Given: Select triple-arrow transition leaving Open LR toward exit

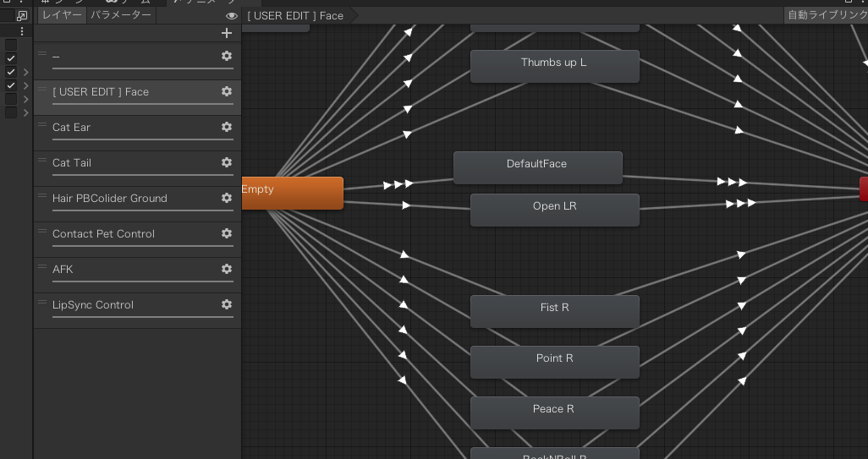Looking at the screenshot, I should [x=741, y=204].
